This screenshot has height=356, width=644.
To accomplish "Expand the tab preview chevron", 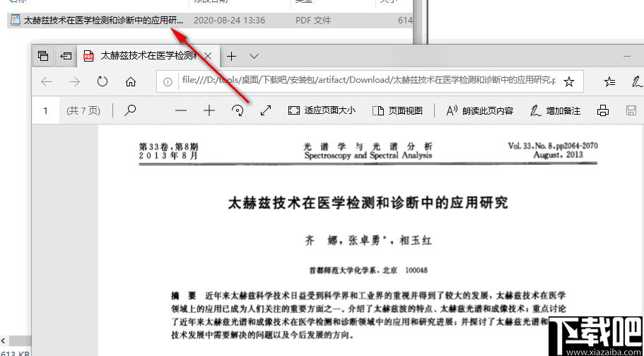I will (254, 56).
